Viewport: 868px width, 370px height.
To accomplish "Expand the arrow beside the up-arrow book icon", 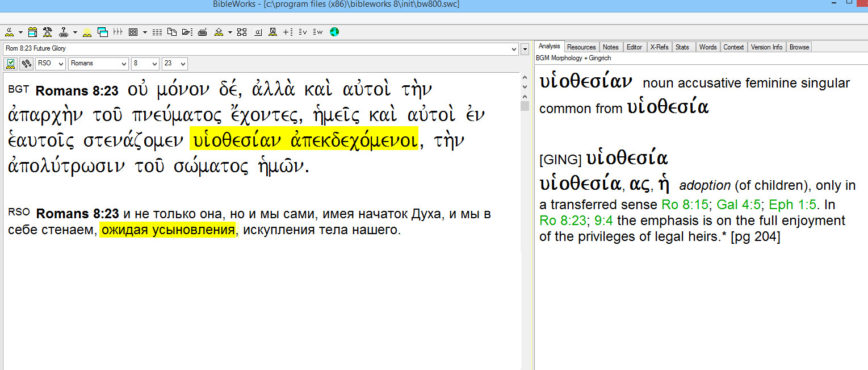I will 230,32.
